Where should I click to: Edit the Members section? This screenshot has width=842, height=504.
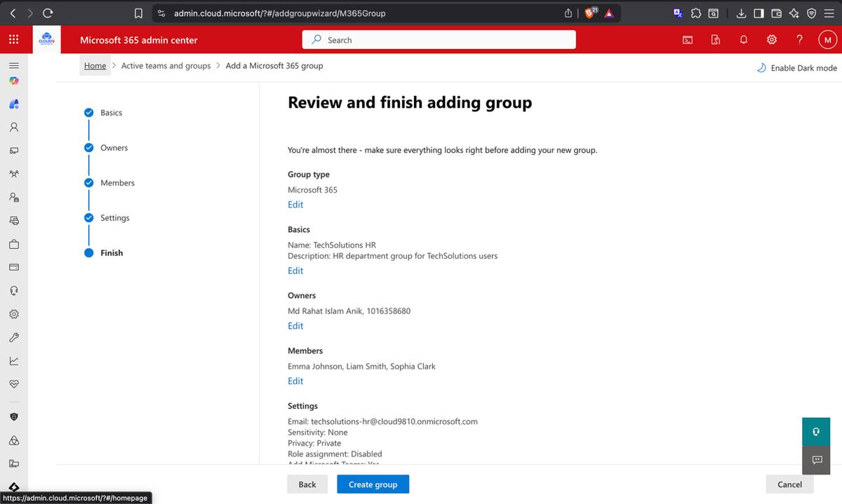295,381
